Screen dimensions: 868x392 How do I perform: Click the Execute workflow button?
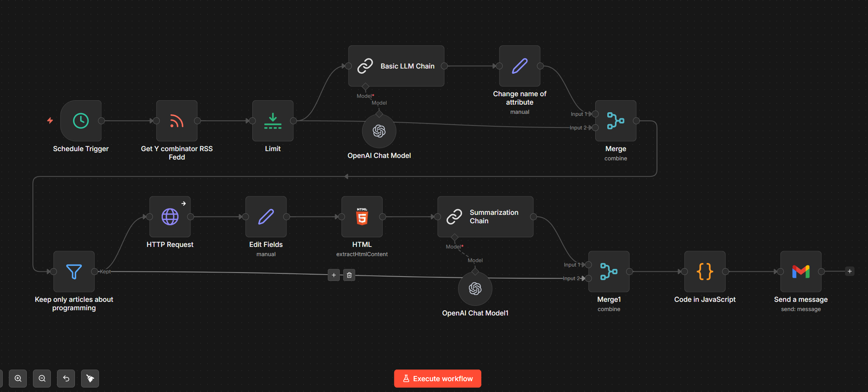[x=438, y=379]
